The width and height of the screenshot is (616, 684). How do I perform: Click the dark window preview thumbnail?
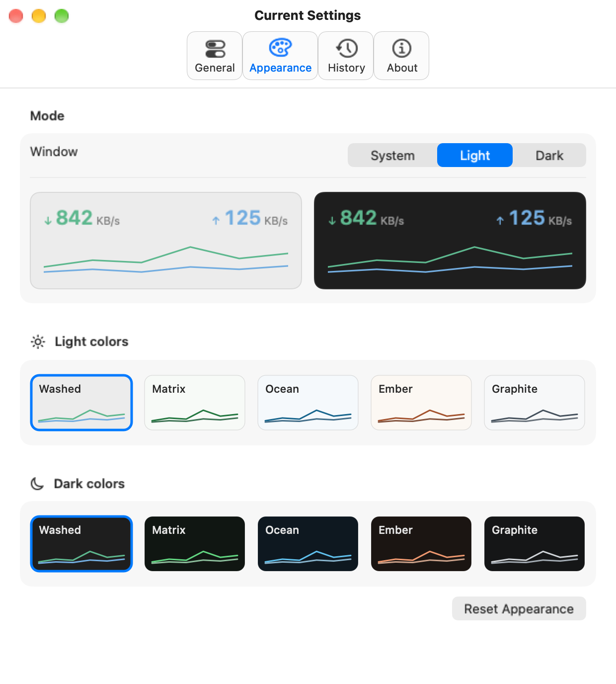(450, 241)
